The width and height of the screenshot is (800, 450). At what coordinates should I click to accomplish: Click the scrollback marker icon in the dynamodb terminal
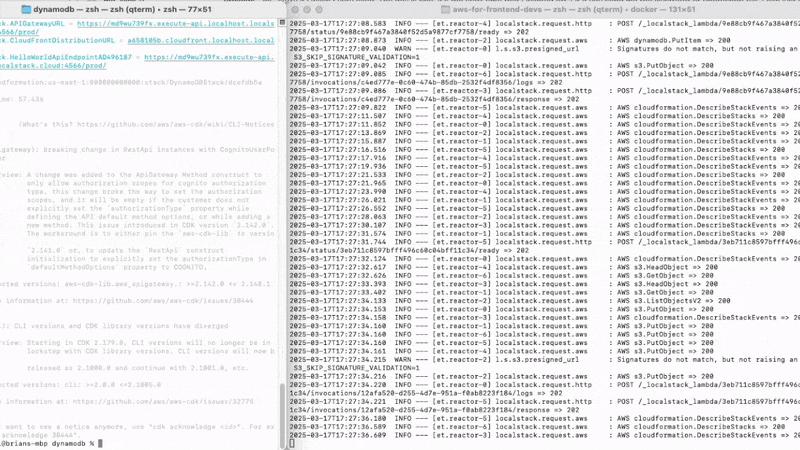coord(282,23)
